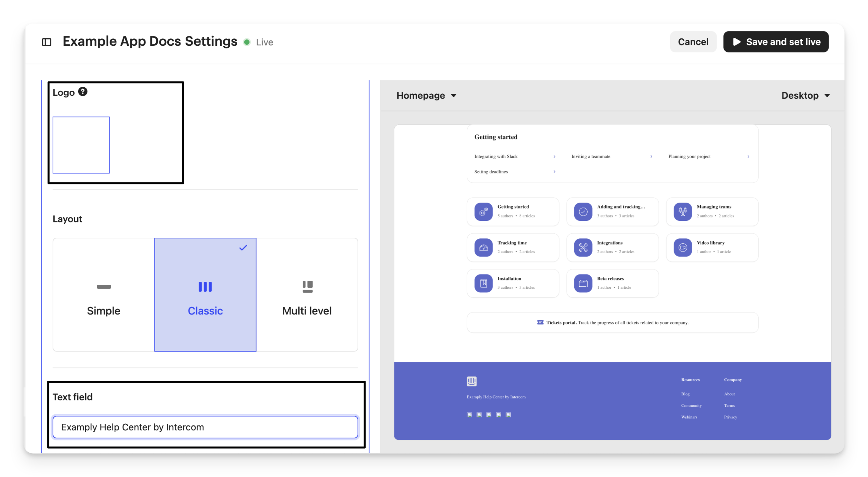Click the Beta releases box icon
868x477 pixels.
tap(583, 283)
